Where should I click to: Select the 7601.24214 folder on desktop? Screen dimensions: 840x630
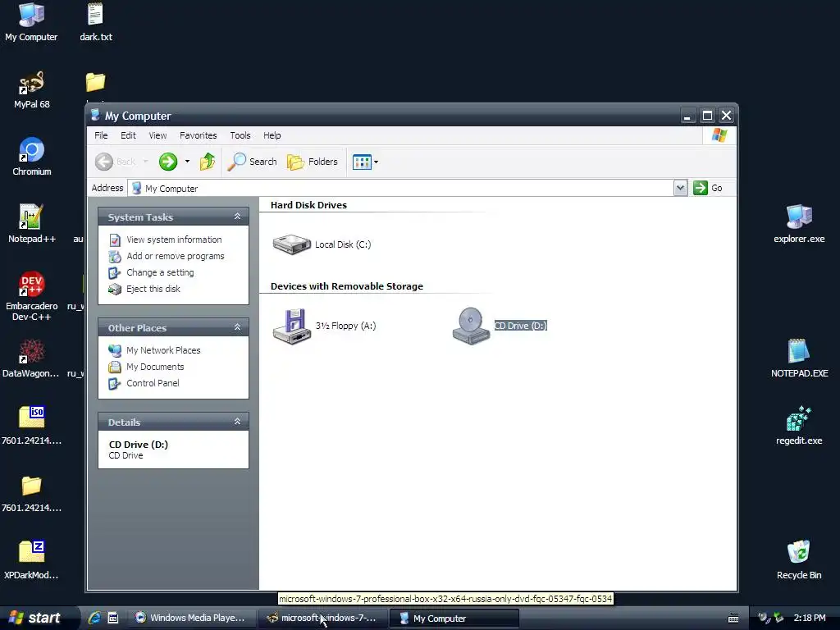(31, 493)
